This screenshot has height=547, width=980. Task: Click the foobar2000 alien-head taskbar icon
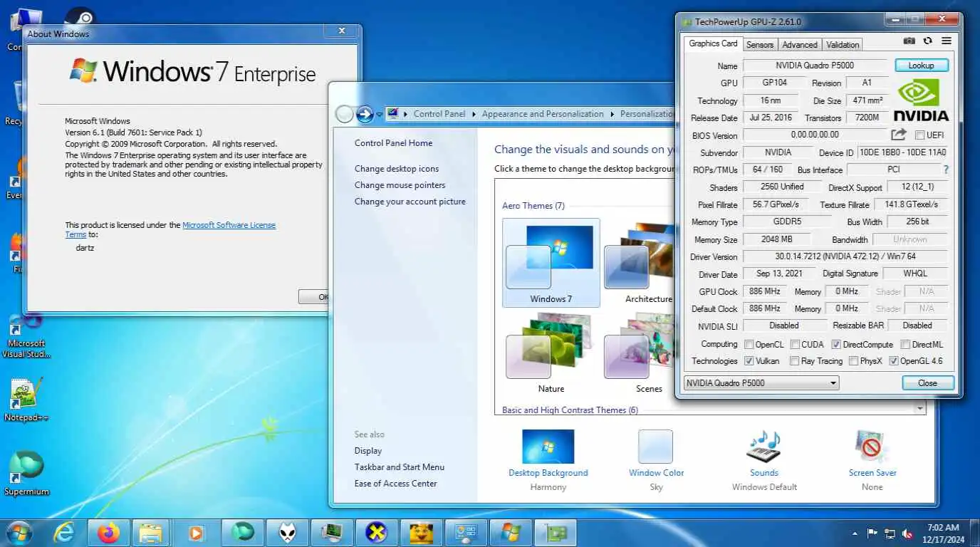[288, 533]
